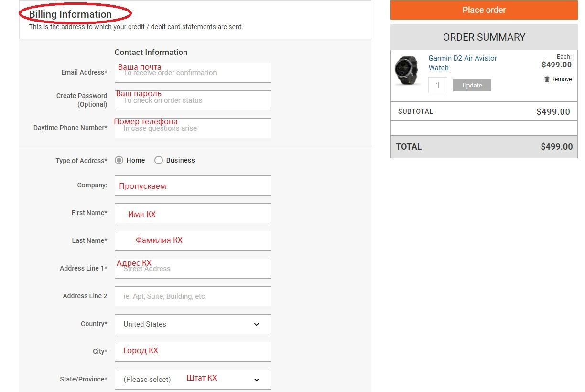Click the $499.00 total amount

click(x=556, y=147)
